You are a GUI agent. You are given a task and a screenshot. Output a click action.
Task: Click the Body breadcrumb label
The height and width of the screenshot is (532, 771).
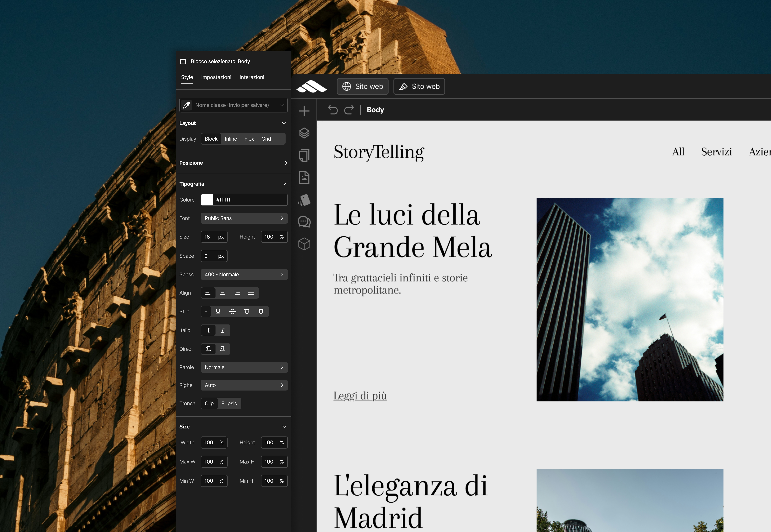(376, 110)
